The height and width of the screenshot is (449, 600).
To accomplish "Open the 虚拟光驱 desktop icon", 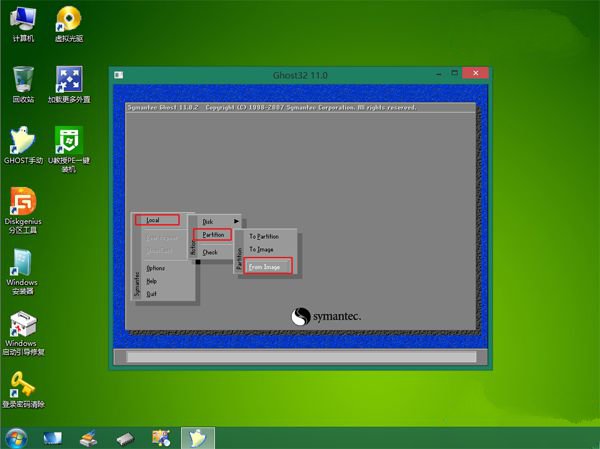I will 69,24.
